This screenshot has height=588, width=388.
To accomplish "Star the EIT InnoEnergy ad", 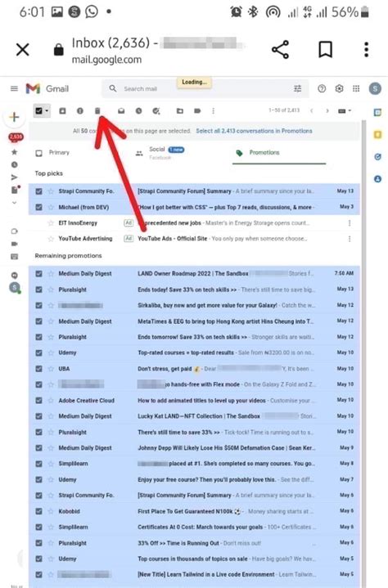I will 51,222.
